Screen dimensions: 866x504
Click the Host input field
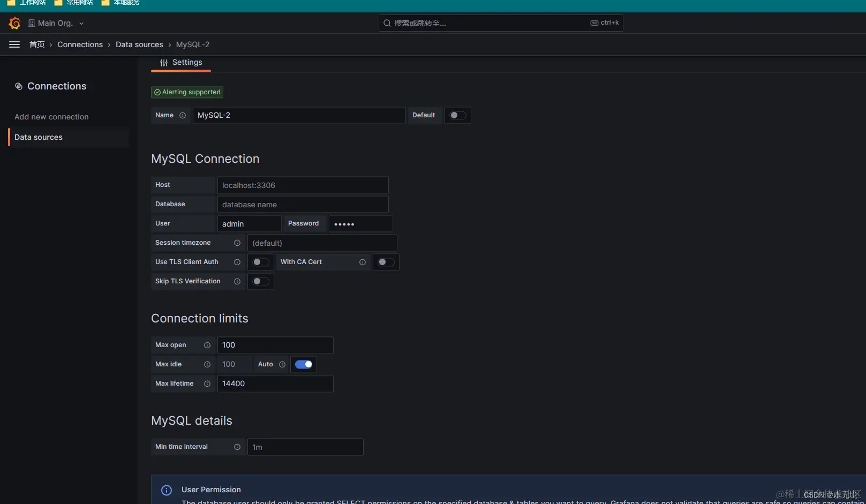click(x=303, y=185)
